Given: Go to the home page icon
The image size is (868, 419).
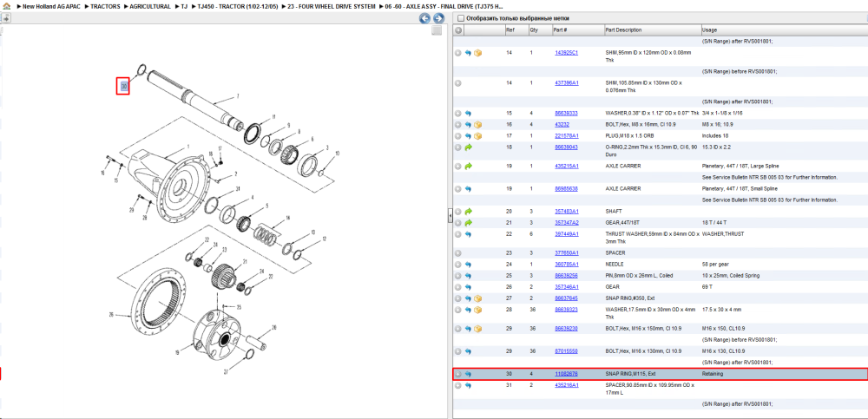Looking at the screenshot, I should (x=7, y=7).
